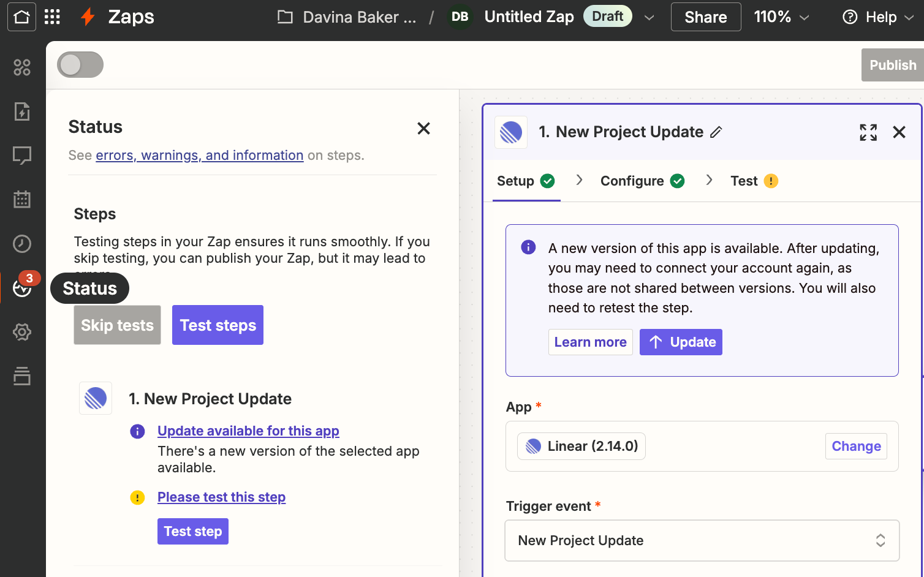Open the Trigger event dropdown
The width and height of the screenshot is (924, 577).
click(702, 540)
